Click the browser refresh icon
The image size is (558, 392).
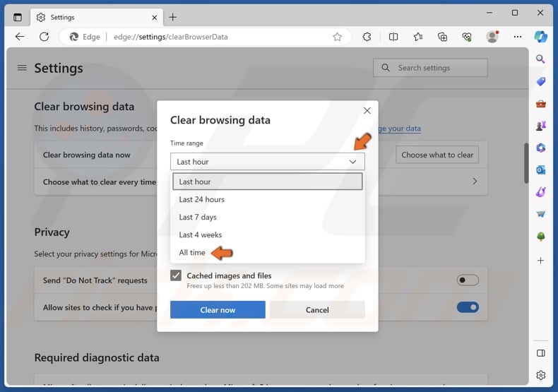tap(44, 37)
